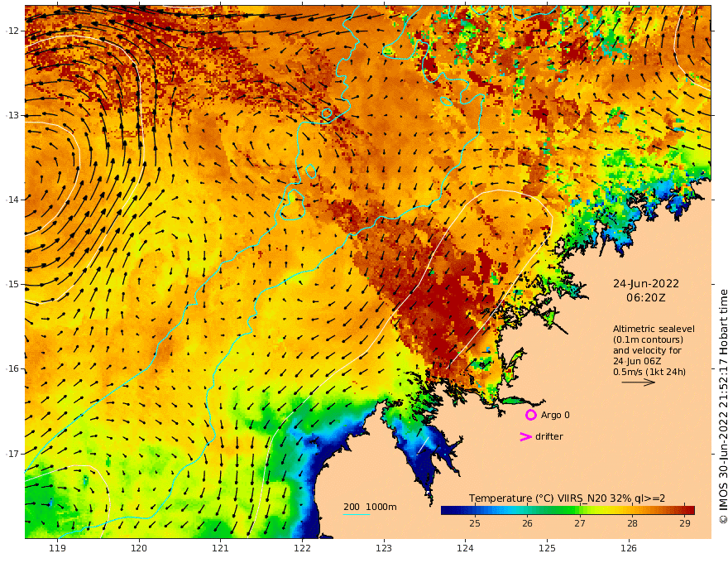728x563 pixels.
Task: Click latitude axis label -16
Action: 12,368
